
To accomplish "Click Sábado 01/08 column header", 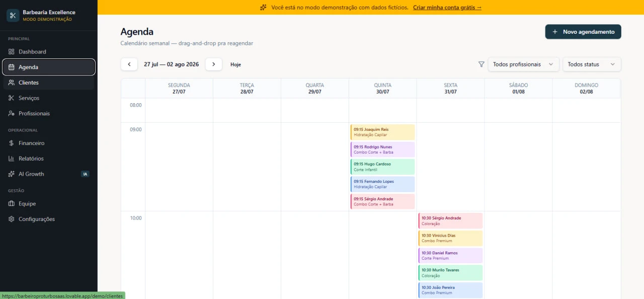I will point(519,88).
